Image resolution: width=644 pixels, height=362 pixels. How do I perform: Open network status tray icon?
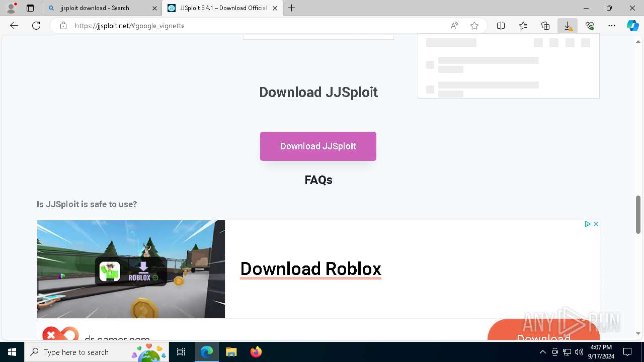click(x=567, y=352)
